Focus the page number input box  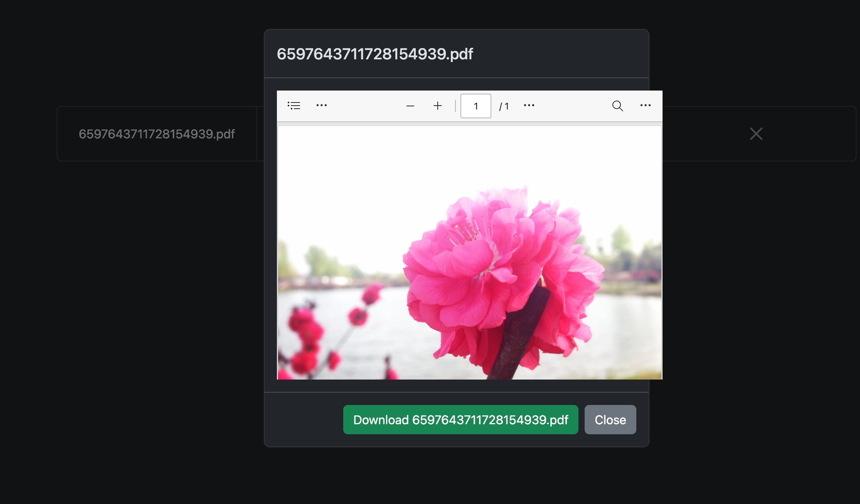(x=476, y=106)
